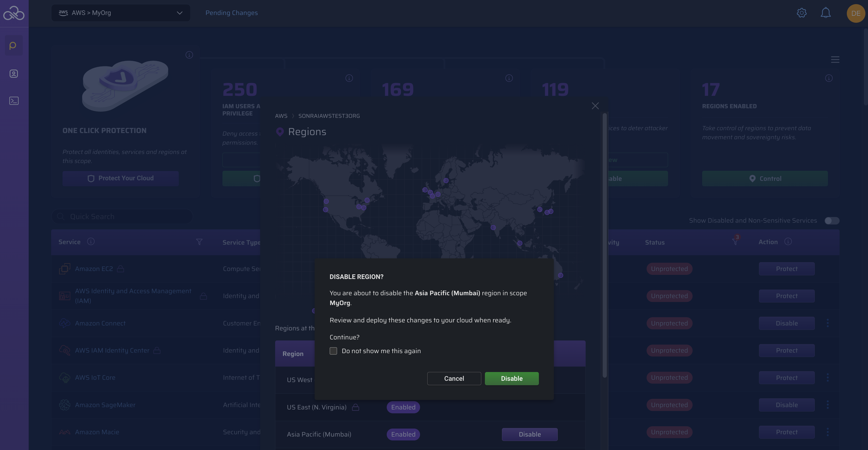Open settings gear icon in header

coord(802,13)
